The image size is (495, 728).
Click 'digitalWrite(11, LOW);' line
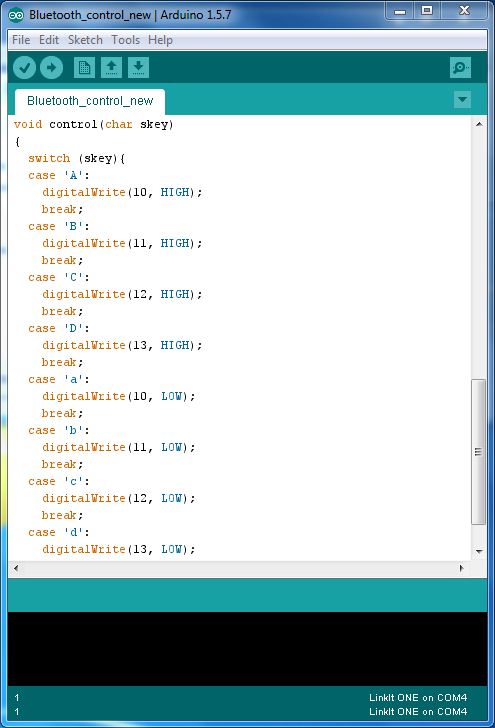(x=119, y=448)
